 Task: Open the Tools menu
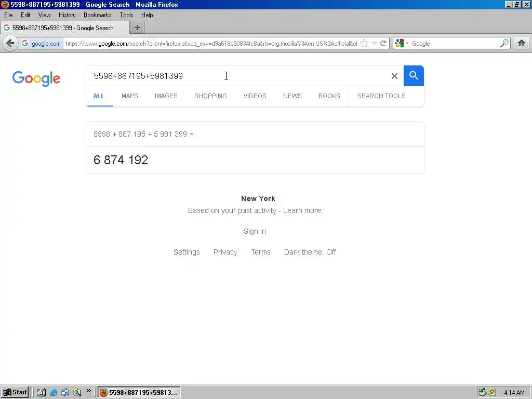[126, 15]
